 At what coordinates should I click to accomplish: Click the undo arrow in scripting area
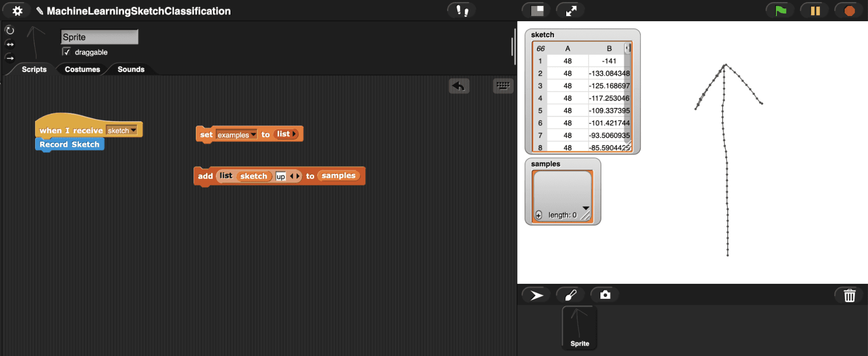(459, 86)
